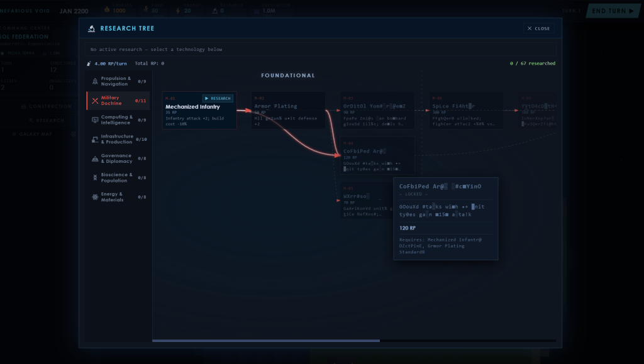Image resolution: width=644 pixels, height=364 pixels.
Task: Select the Mechanized Infantry tech card
Action: [x=199, y=111]
